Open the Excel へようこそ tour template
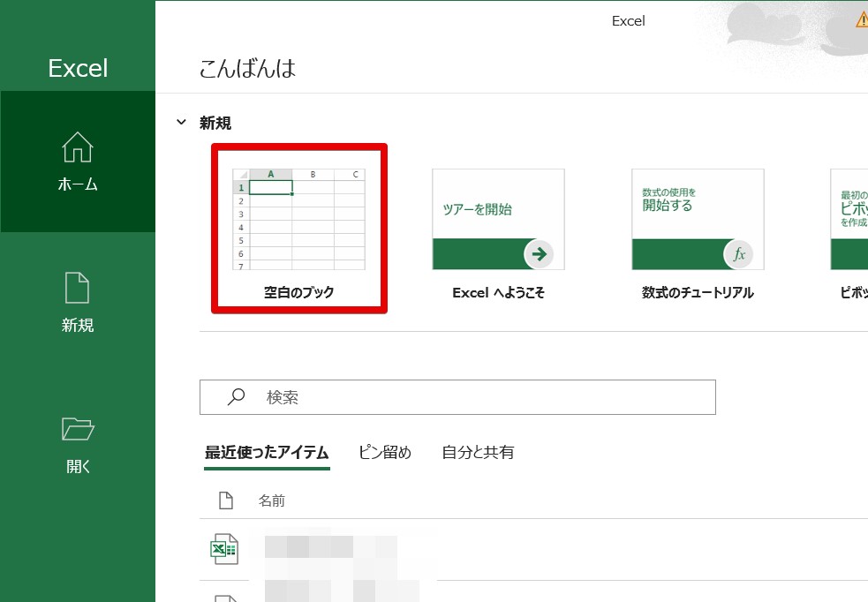Viewport: 868px width, 602px height. 498,234
